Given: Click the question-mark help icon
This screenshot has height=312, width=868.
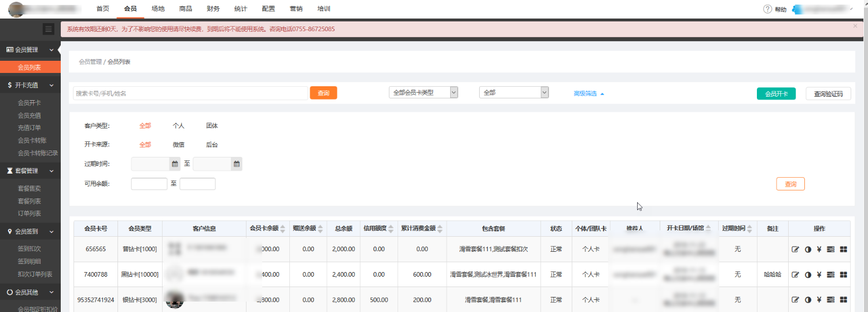Looking at the screenshot, I should coord(768,9).
